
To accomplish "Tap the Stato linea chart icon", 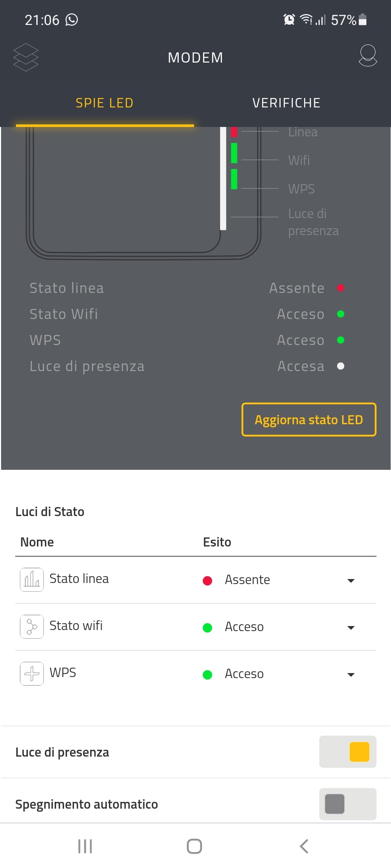I will 32,580.
